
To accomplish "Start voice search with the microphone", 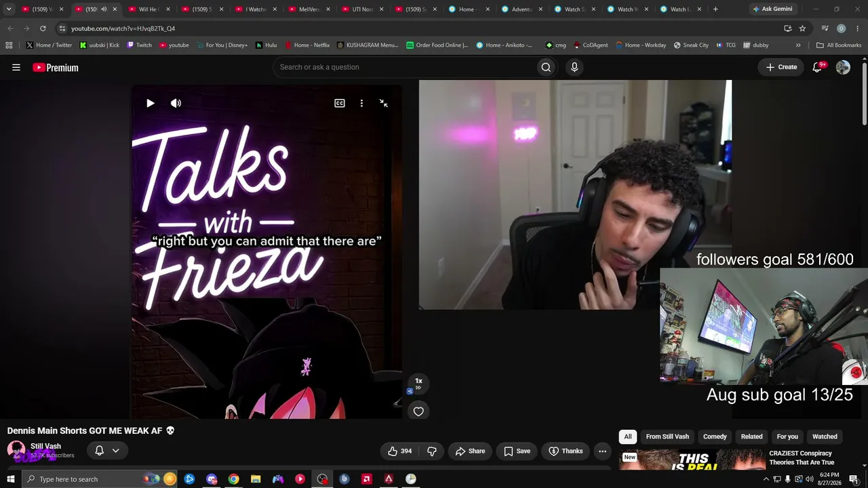I will [x=574, y=67].
